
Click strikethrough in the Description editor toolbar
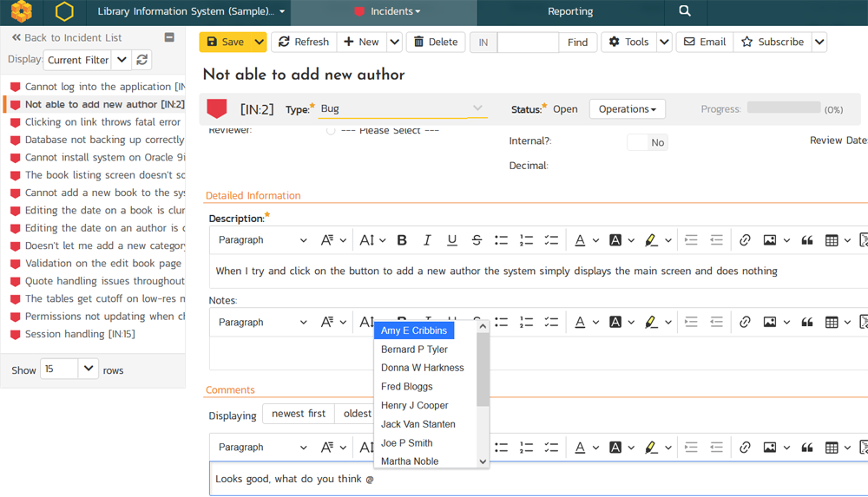(x=477, y=240)
